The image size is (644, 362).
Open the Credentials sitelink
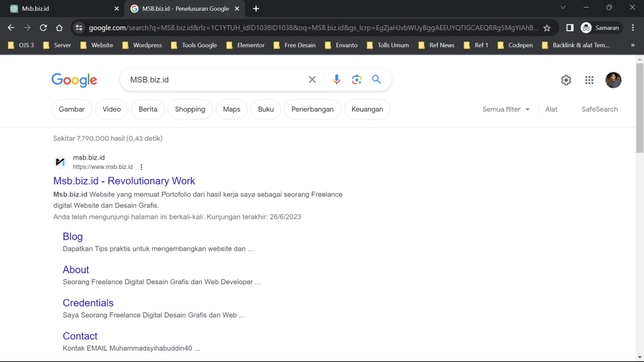point(88,303)
